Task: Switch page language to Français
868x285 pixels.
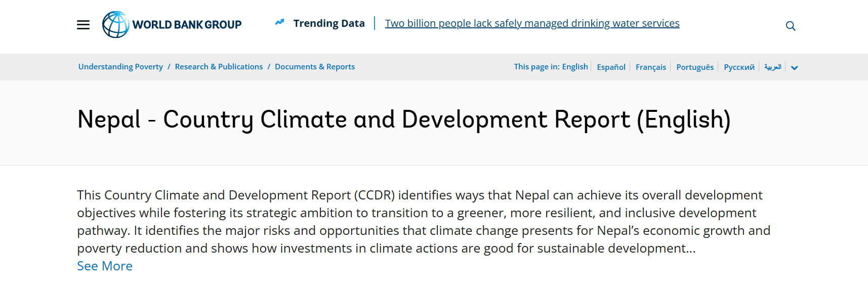Action: tap(651, 67)
